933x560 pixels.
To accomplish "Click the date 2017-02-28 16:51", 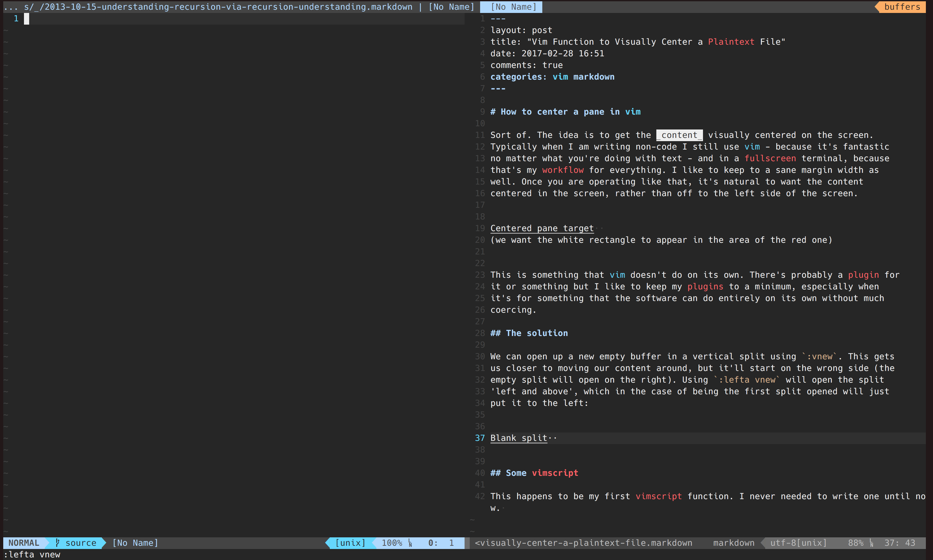I will coord(563,54).
